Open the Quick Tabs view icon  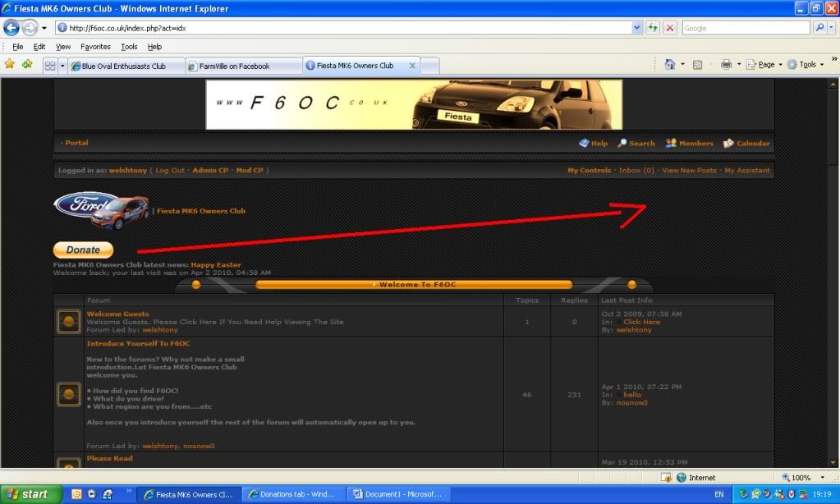(x=50, y=66)
